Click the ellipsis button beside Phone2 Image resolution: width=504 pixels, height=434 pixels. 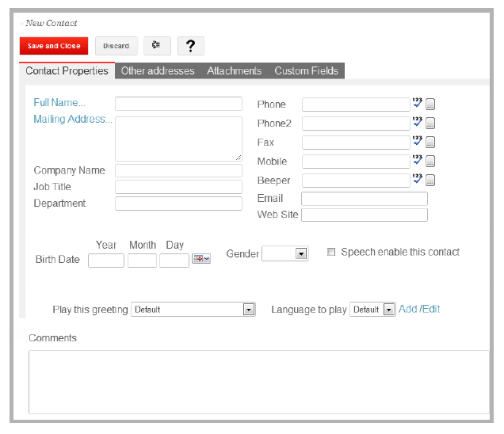[430, 124]
